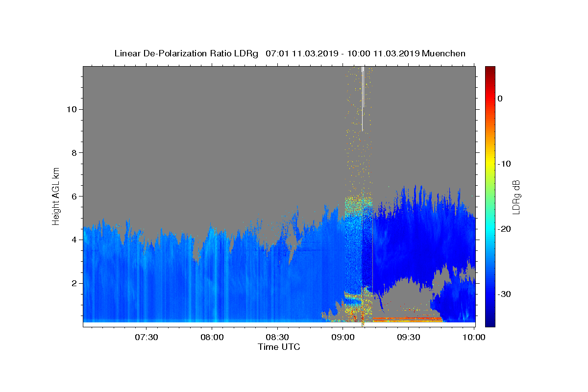Click the '08:00' time tick label

212,337
